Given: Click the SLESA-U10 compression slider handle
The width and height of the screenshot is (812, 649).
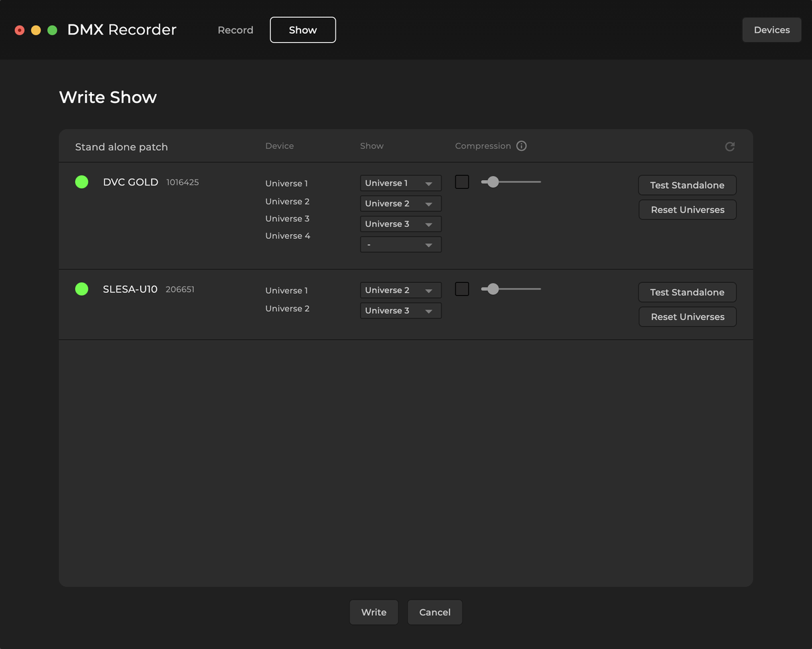Looking at the screenshot, I should tap(493, 289).
